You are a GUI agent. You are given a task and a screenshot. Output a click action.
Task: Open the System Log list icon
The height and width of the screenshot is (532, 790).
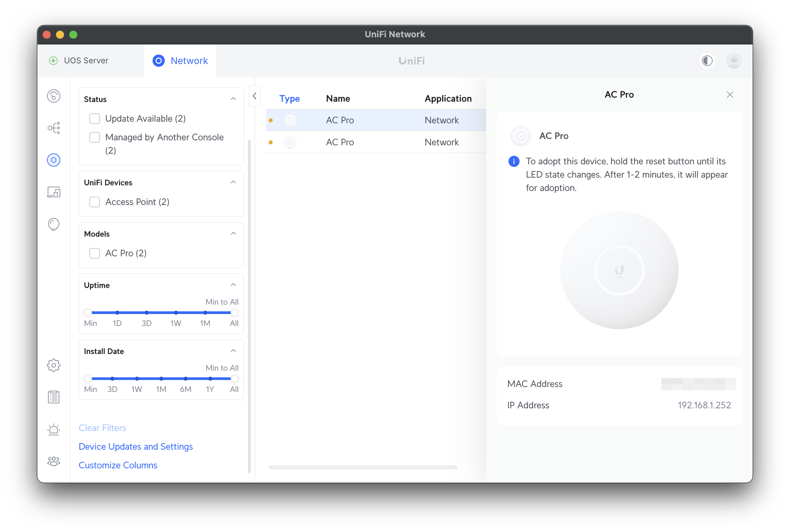click(54, 397)
